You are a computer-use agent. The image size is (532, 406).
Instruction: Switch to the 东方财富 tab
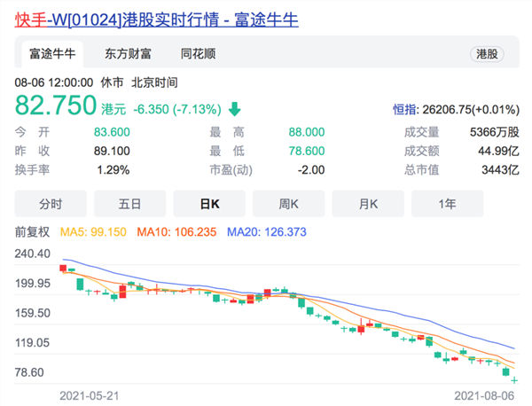tap(128, 54)
